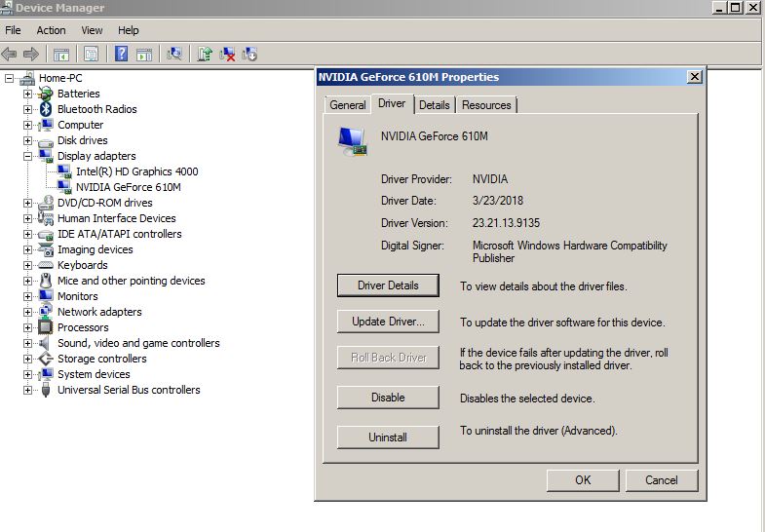Confirm the dialog with OK
This screenshot has height=532, width=765.
[583, 480]
